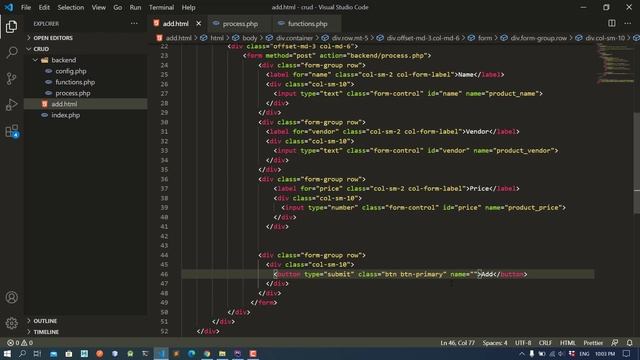
Task: Open the Edit menu
Action: 44,7
